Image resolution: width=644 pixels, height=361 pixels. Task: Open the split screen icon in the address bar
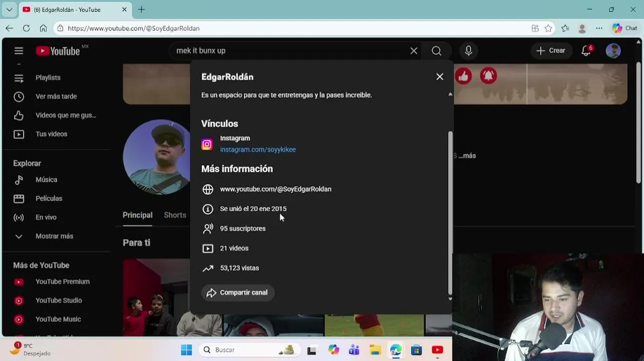pos(535,29)
